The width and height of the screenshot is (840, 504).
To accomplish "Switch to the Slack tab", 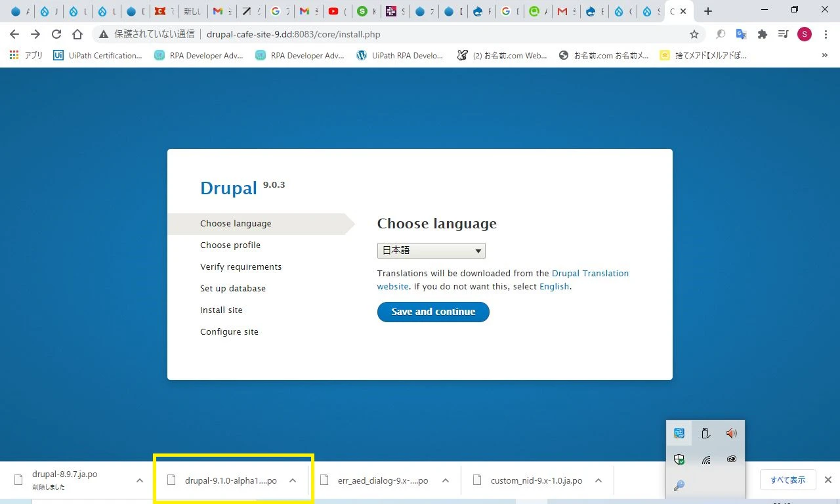I will click(x=395, y=11).
